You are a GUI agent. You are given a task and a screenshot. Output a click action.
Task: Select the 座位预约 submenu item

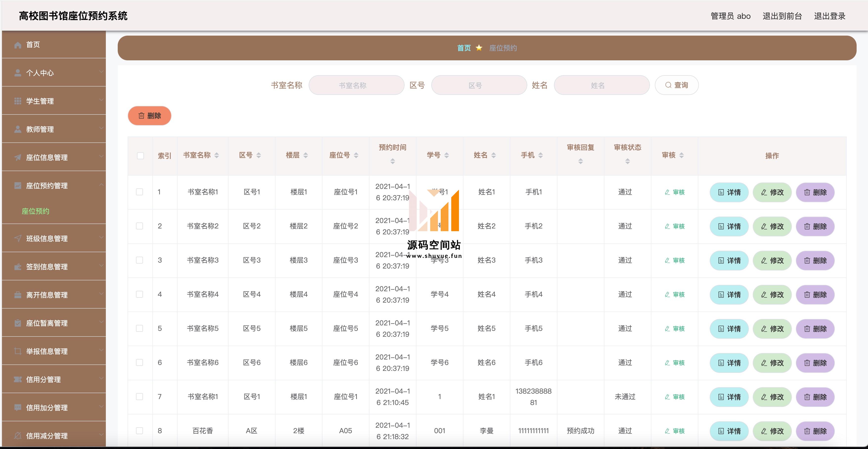(35, 211)
